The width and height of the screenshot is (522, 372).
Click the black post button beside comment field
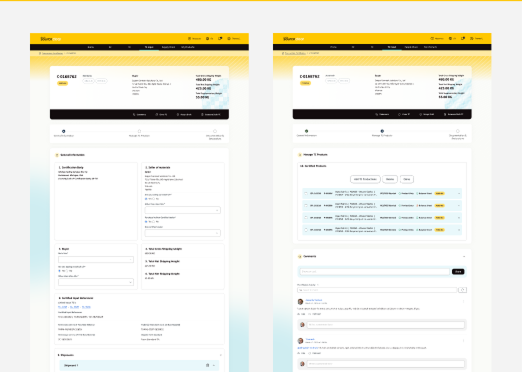(x=458, y=272)
